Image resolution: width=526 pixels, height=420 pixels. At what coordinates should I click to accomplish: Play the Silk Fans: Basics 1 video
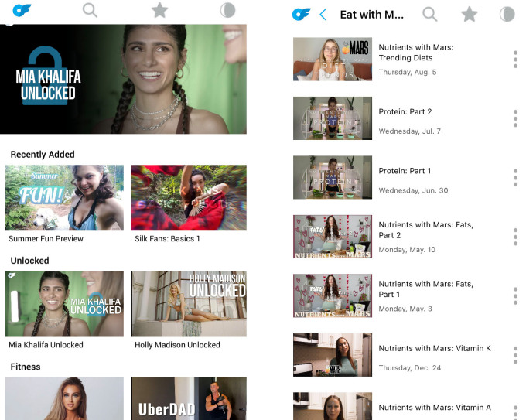click(189, 197)
